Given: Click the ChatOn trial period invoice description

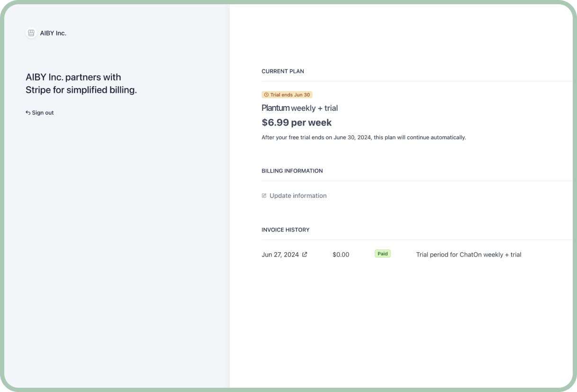Looking at the screenshot, I should (x=469, y=255).
